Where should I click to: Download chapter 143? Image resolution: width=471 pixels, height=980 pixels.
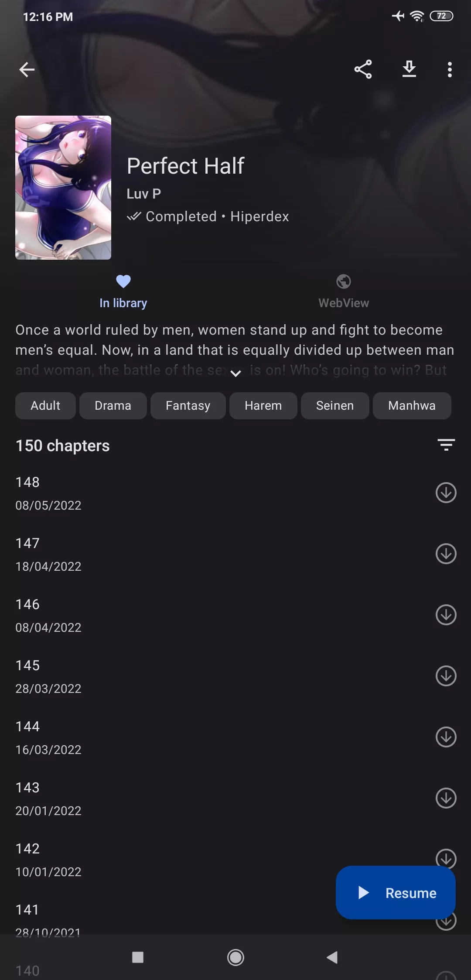[446, 798]
